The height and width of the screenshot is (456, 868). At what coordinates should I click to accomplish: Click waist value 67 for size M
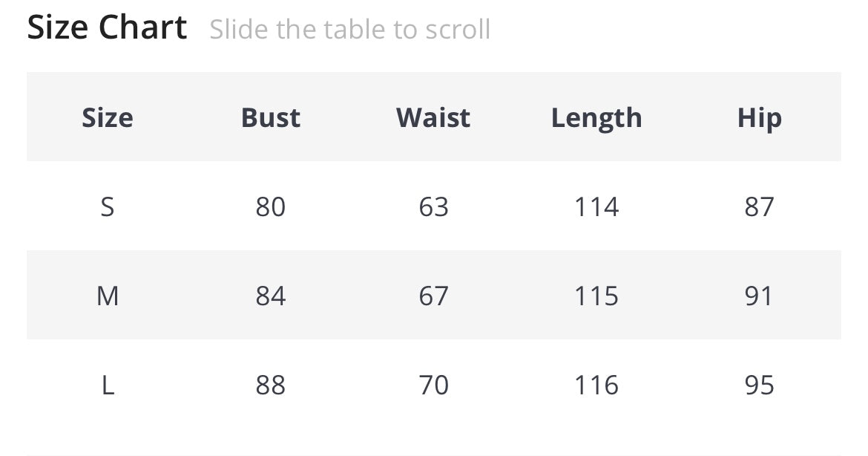point(433,296)
